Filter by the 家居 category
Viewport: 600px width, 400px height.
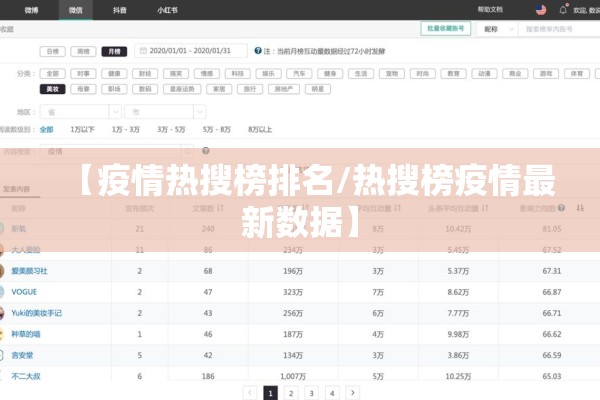pyautogui.click(x=219, y=89)
